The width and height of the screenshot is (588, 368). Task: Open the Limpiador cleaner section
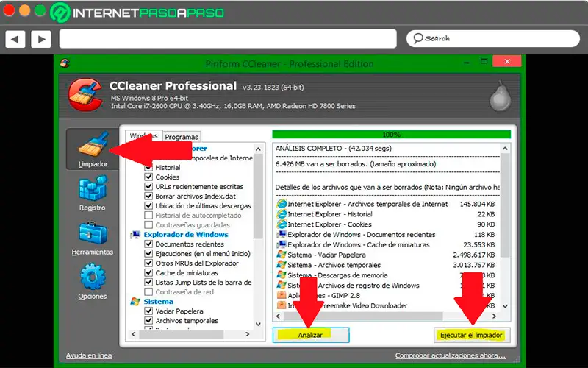coord(93,149)
